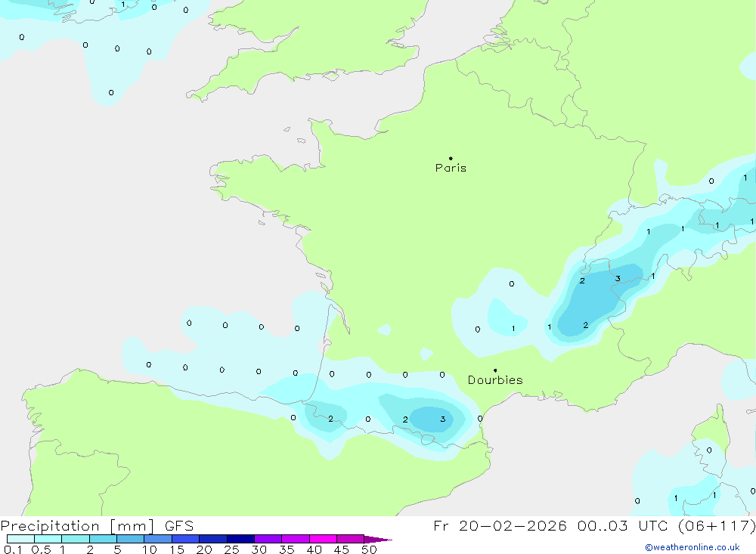This screenshot has width=756, height=554.
Task: Pick the 40–45 mm magenta legend swatch
Action: (x=323, y=539)
